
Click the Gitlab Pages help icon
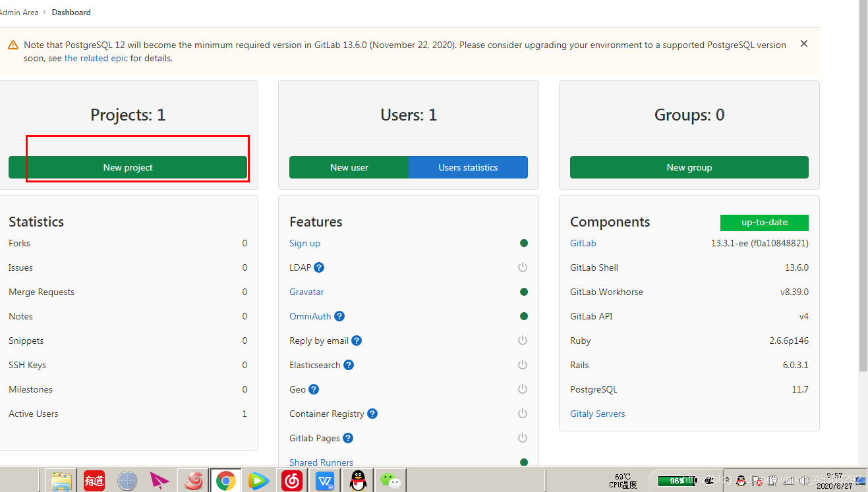(x=348, y=438)
